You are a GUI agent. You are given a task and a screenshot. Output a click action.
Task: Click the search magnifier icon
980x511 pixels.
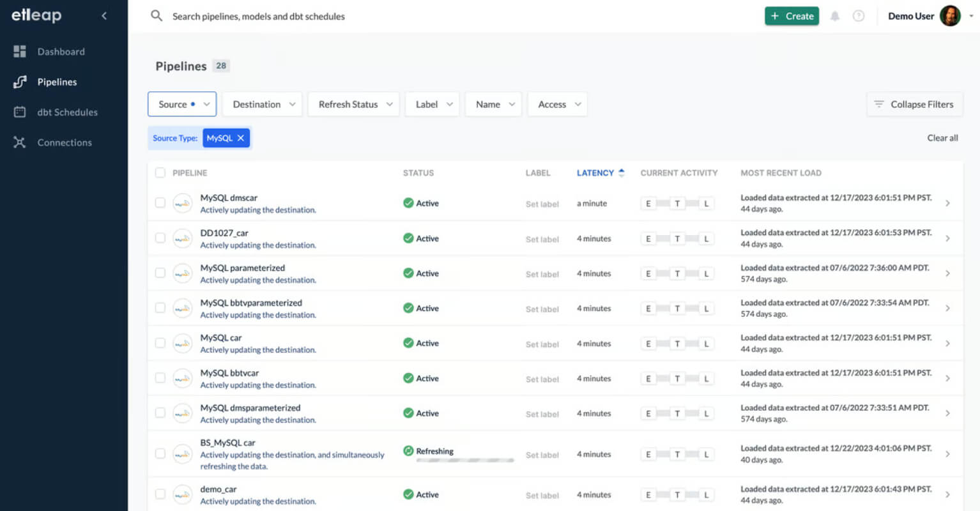pos(157,16)
